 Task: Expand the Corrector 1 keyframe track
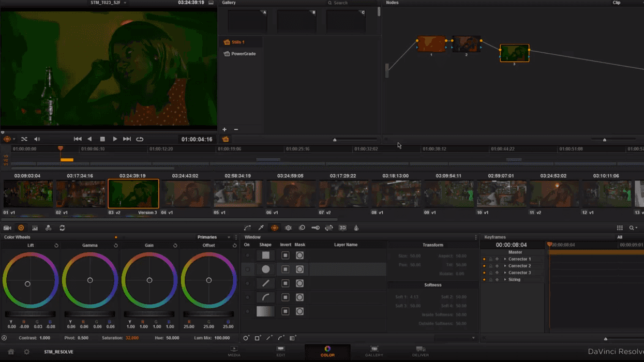coord(505,259)
